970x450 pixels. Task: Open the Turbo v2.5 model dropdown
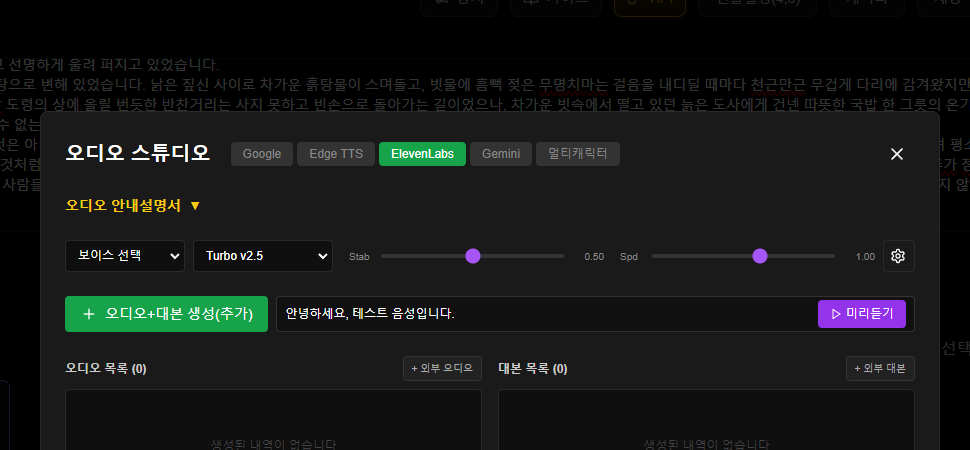click(x=262, y=256)
